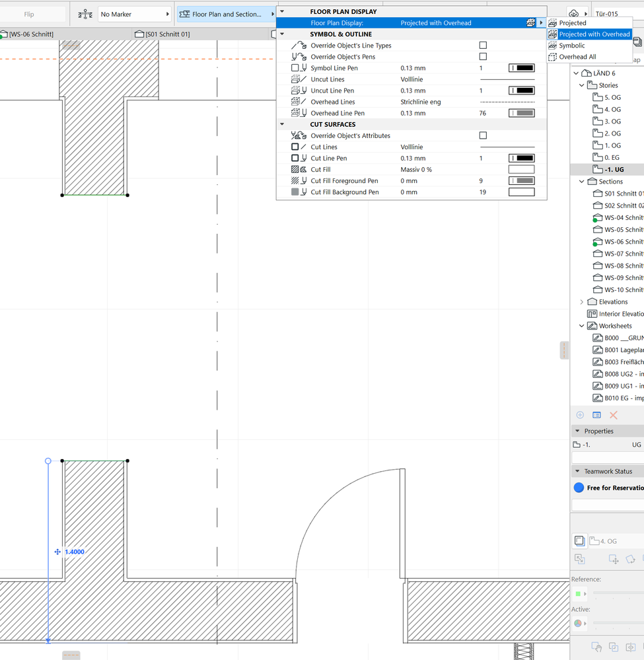Collapse the LÄND 6 project tree
This screenshot has height=660, width=644.
point(576,73)
